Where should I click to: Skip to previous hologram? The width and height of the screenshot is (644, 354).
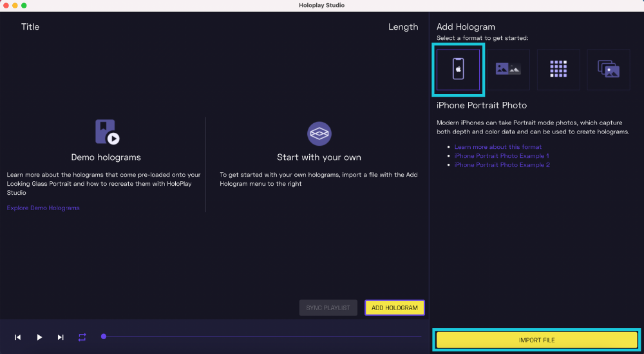17,337
